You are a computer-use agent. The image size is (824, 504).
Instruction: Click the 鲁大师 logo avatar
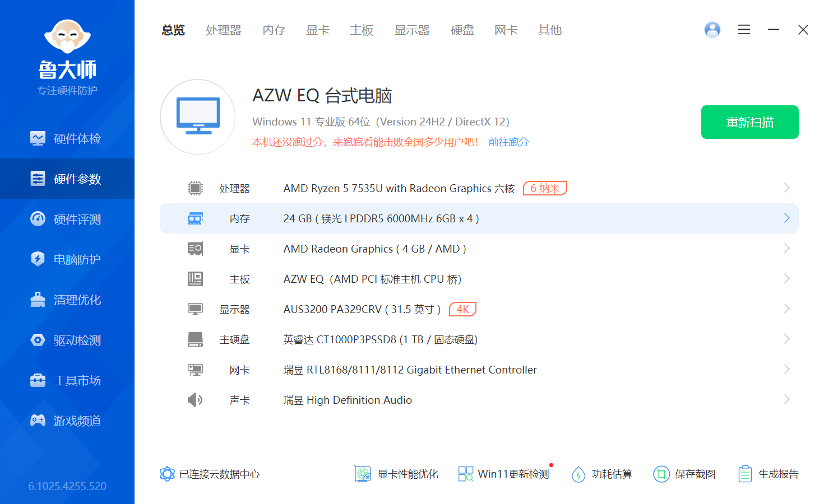point(67,37)
